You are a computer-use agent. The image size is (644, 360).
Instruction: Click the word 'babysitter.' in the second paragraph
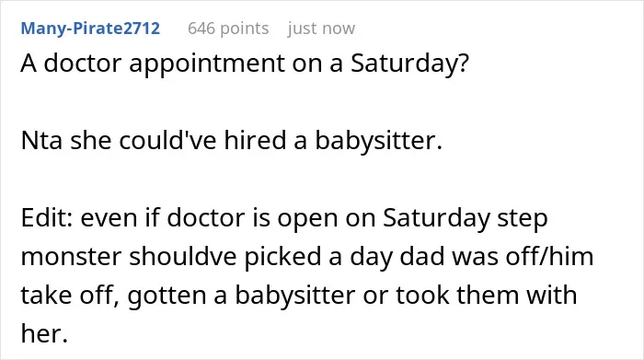pyautogui.click(x=379, y=141)
